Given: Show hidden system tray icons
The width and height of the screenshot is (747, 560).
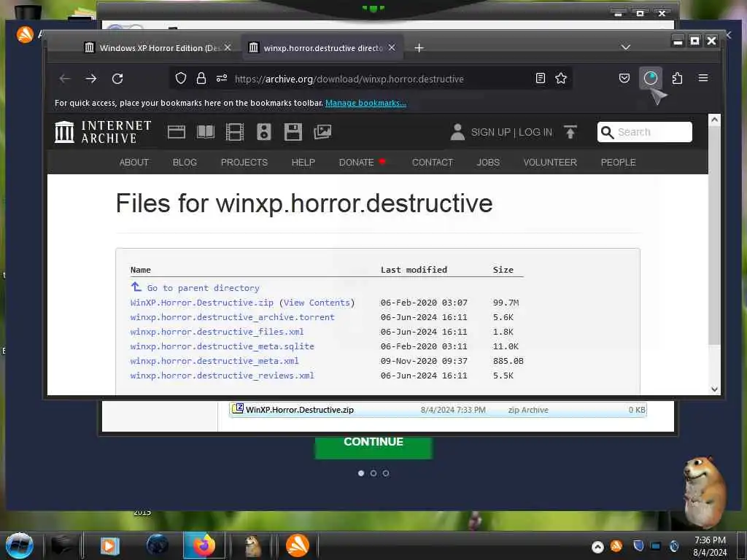Looking at the screenshot, I should (598, 547).
